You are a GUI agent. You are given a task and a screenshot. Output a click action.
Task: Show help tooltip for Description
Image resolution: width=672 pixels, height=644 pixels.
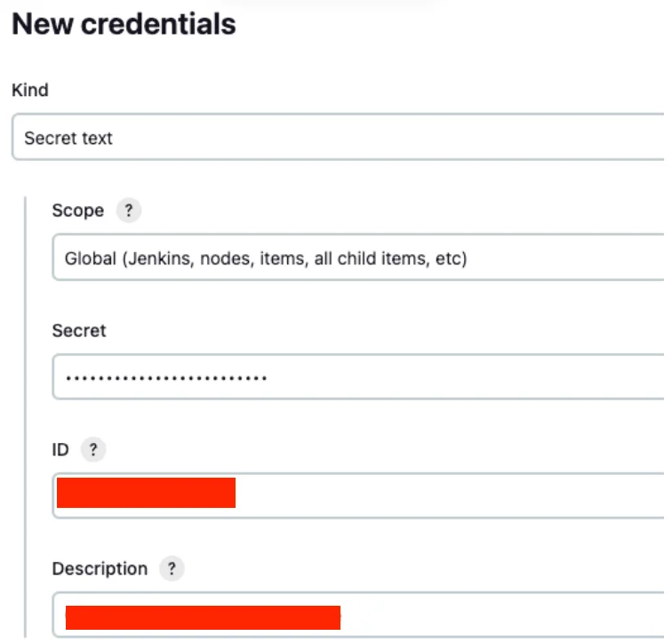pyautogui.click(x=172, y=569)
